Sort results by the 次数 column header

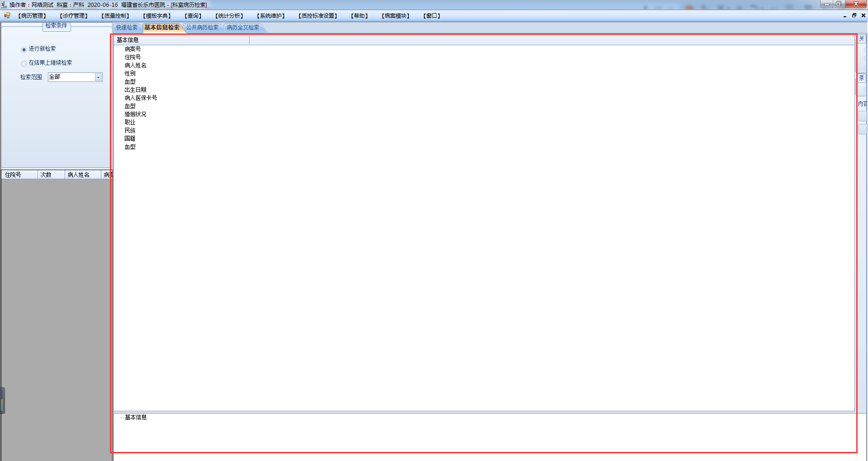[x=51, y=175]
